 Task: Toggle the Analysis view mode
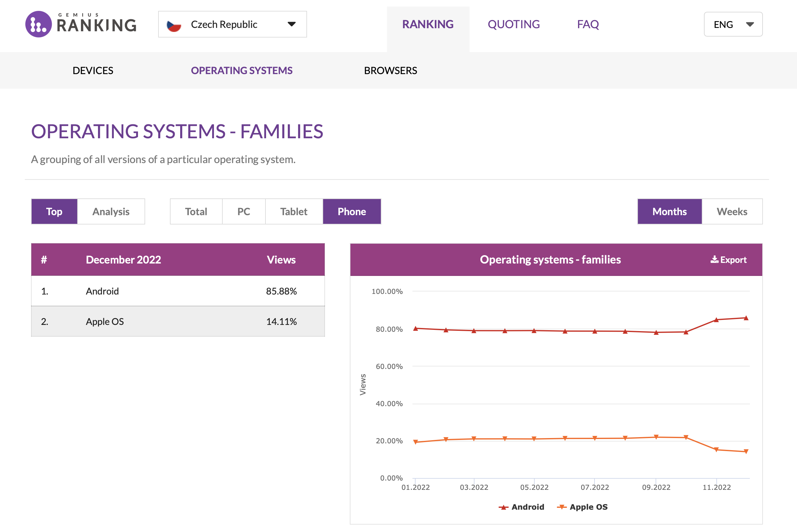[111, 212]
